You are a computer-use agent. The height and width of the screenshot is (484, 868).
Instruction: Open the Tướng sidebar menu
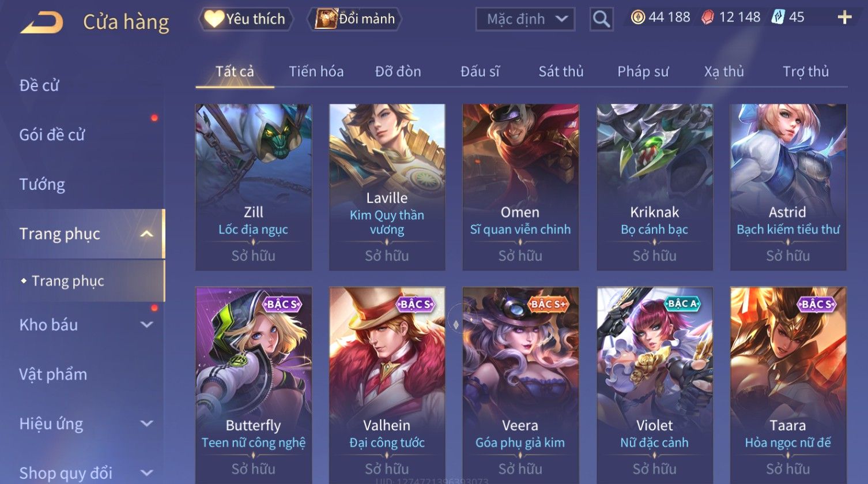42,185
